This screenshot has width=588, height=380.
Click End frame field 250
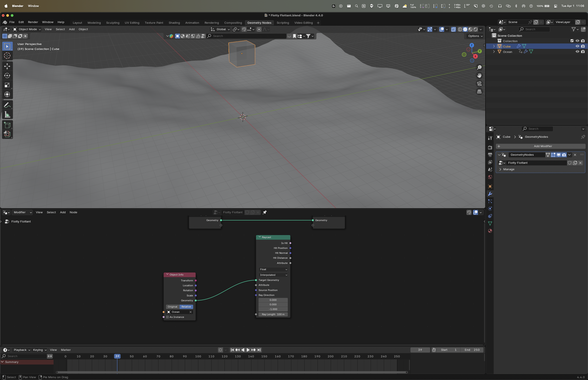[x=472, y=350]
